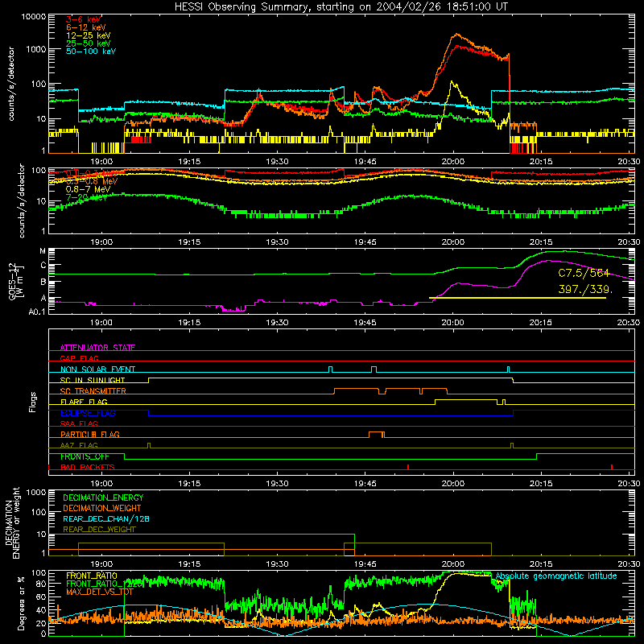Click the SAA_FLAG label
The height and width of the screenshot is (644, 644).
pyautogui.click(x=79, y=423)
